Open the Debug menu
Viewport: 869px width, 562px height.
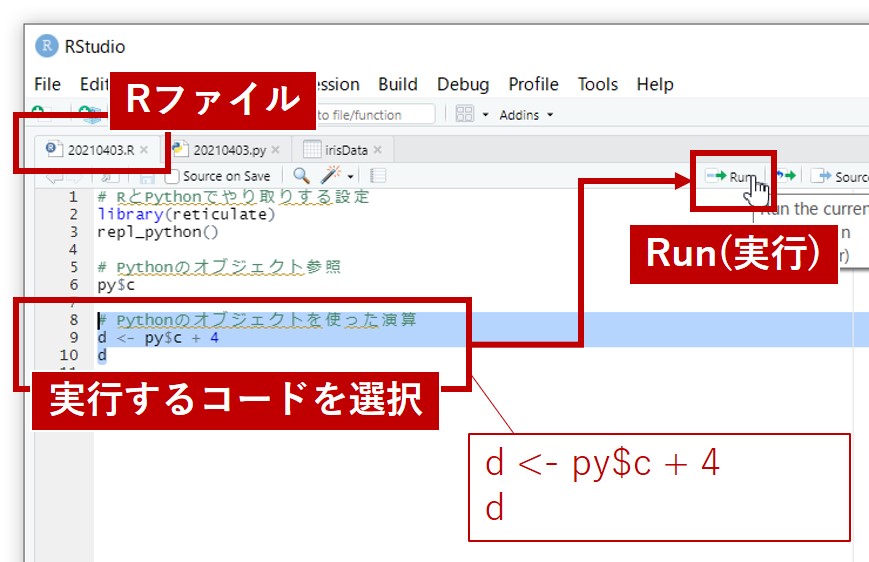(x=463, y=84)
